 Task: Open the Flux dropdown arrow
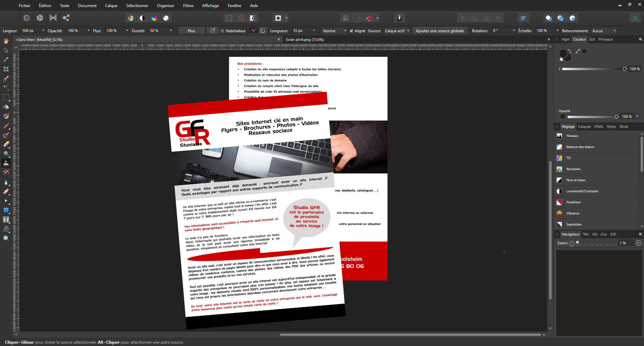(127, 31)
